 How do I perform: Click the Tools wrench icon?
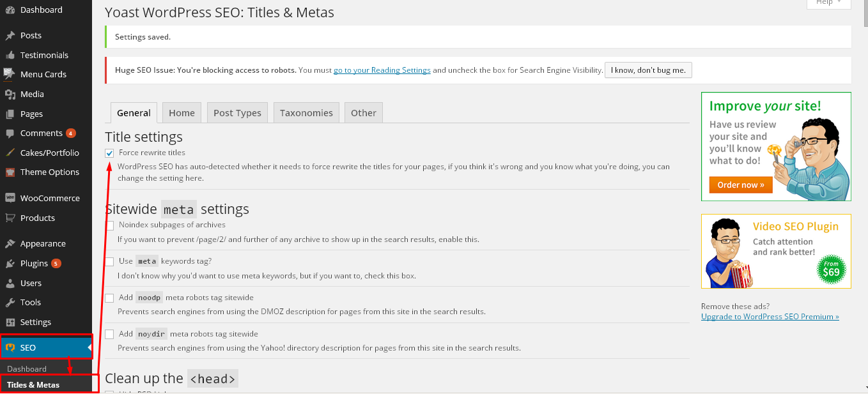[10, 303]
